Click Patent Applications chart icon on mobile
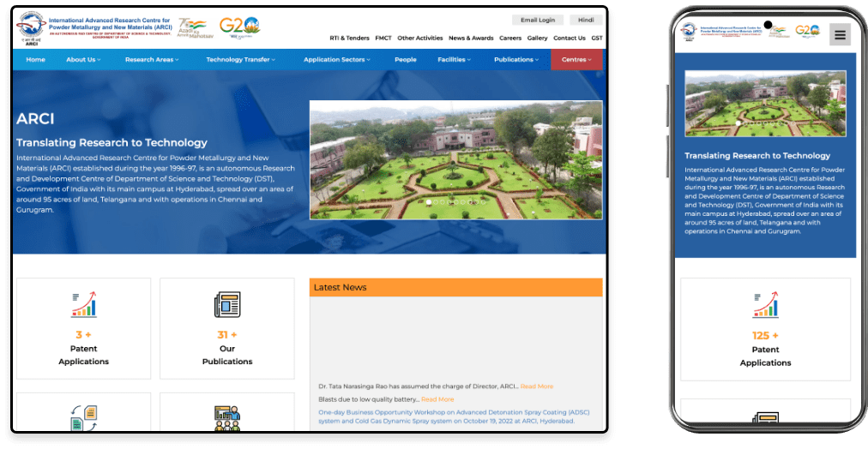 (765, 305)
